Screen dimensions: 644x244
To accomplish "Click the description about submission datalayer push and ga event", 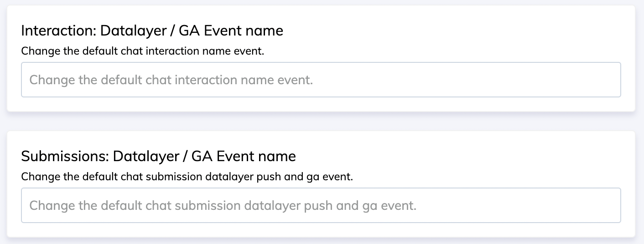I will (x=187, y=176).
